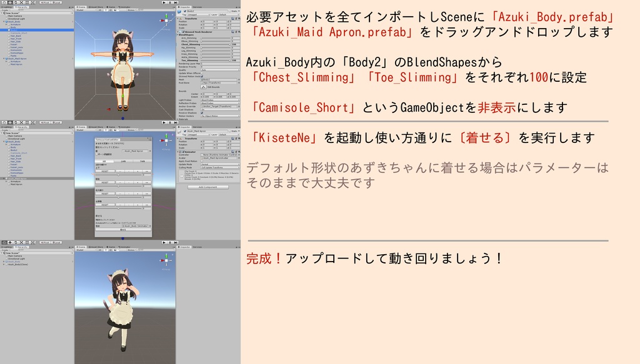The width and height of the screenshot is (640, 364).
Task: Open the Asset Store tab
Action: click(x=96, y=7)
